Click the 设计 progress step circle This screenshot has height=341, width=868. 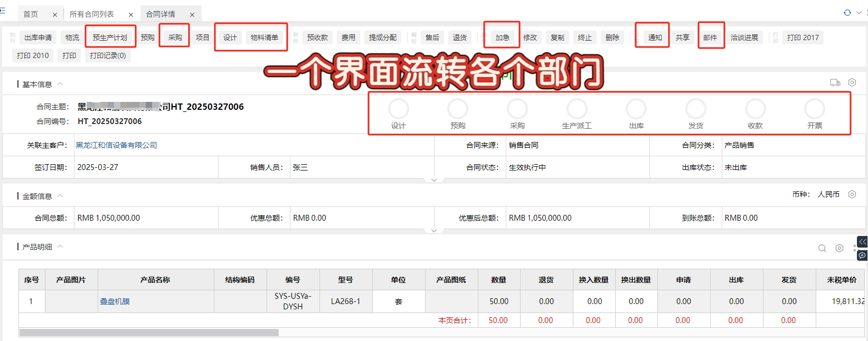click(x=399, y=109)
